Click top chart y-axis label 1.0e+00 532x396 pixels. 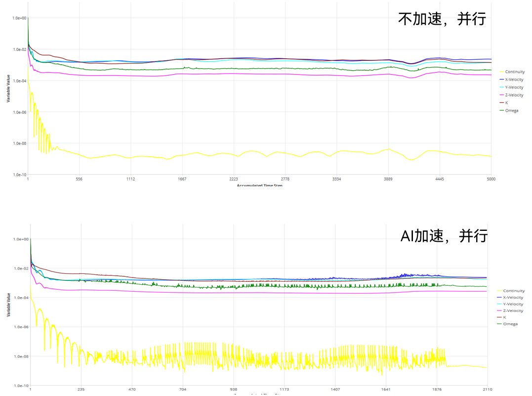click(x=19, y=18)
